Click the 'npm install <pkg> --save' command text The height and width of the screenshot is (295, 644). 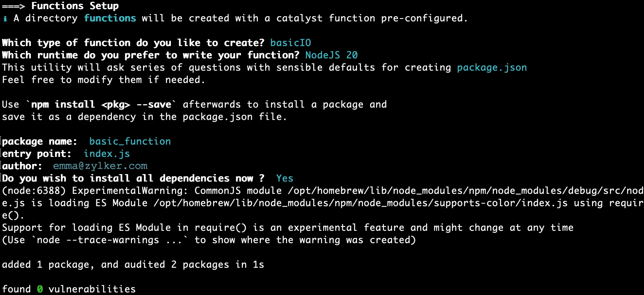(x=101, y=105)
